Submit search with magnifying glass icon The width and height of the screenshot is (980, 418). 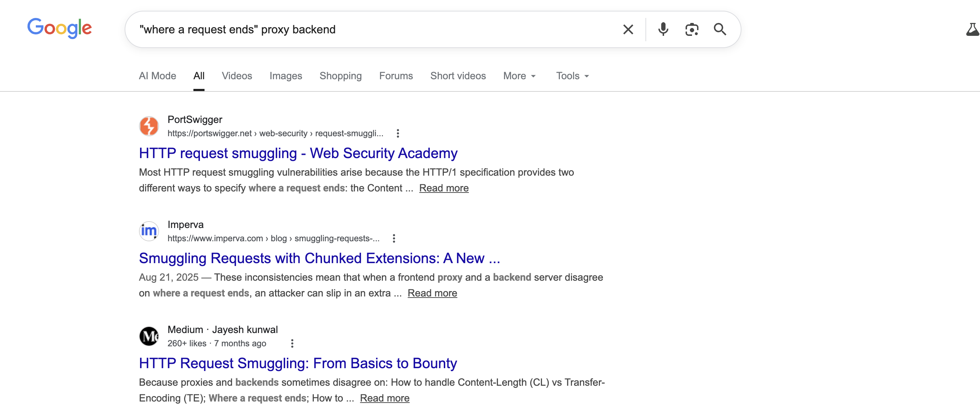pos(719,29)
